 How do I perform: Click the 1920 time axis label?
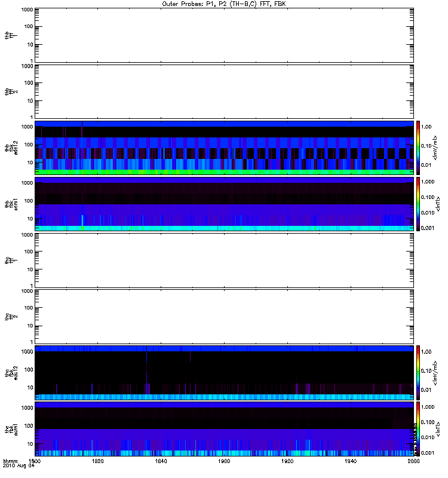tap(287, 461)
